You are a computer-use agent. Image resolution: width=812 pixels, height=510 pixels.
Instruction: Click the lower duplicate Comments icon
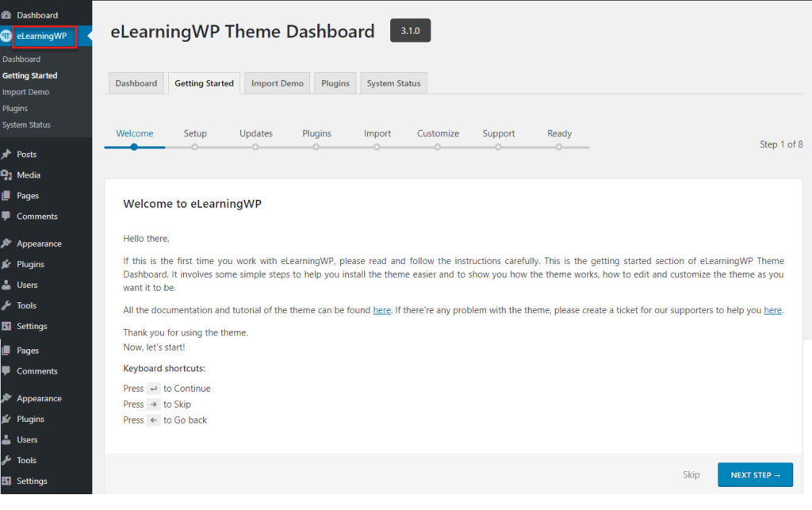click(x=8, y=370)
